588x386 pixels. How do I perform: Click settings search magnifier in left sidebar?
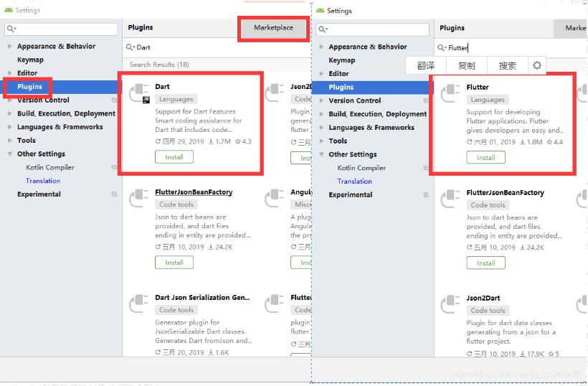click(11, 29)
